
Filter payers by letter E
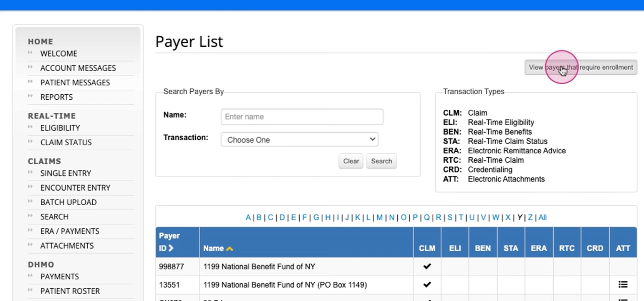[293, 218]
